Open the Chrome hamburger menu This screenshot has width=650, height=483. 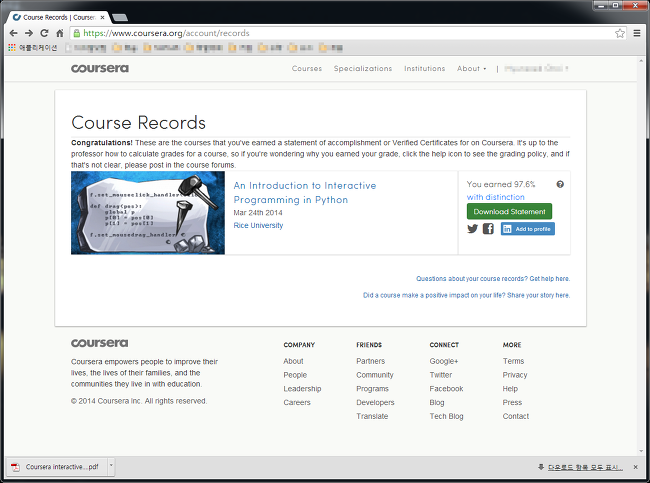click(637, 33)
